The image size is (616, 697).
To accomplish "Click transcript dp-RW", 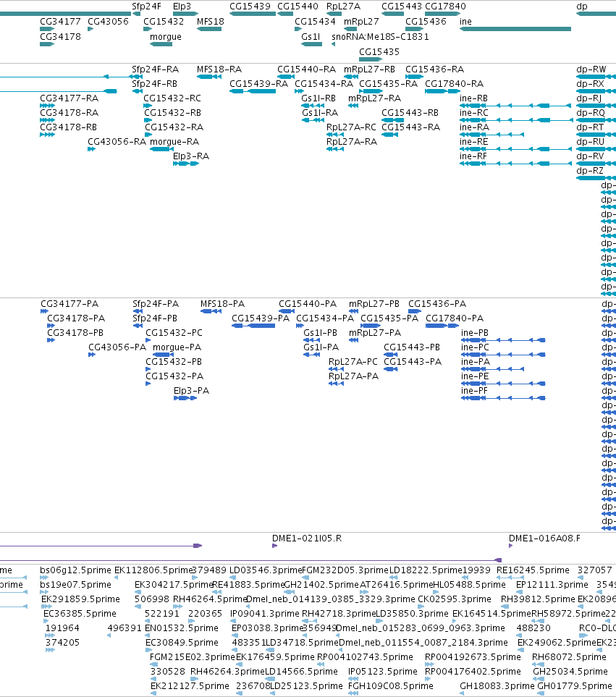I will 591,69.
